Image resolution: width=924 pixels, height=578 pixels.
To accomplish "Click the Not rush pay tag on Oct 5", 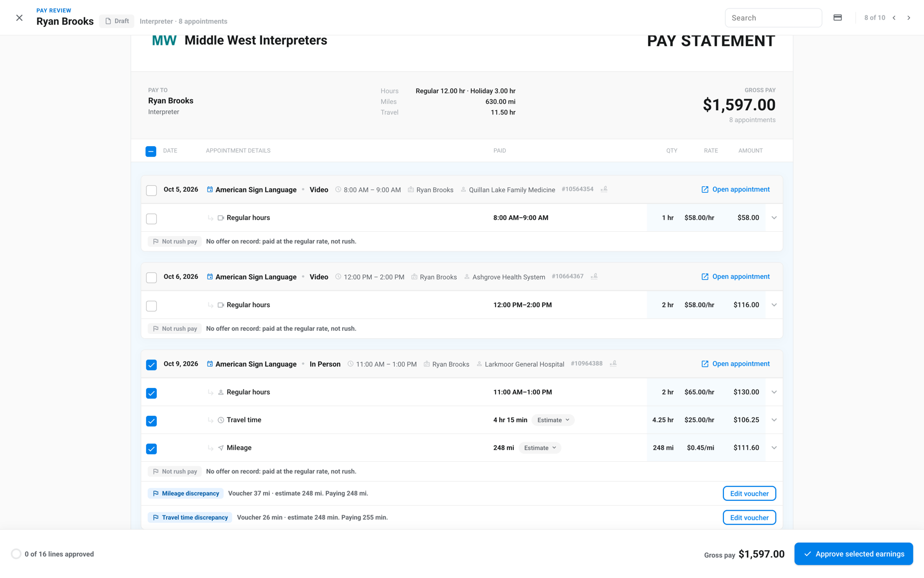I will pyautogui.click(x=175, y=241).
